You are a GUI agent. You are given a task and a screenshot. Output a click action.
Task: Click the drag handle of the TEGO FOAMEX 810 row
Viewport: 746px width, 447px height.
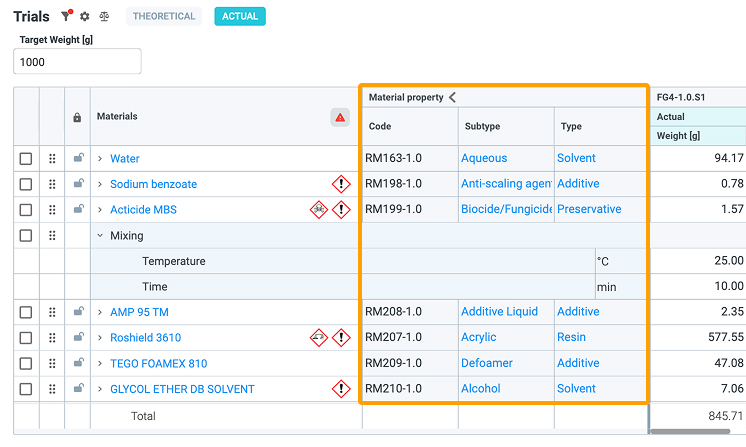52,364
